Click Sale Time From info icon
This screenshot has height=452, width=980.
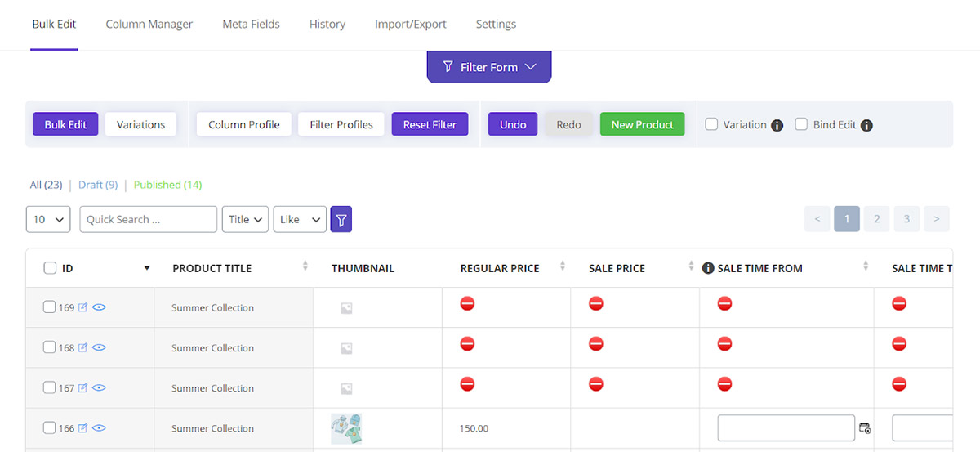708,268
